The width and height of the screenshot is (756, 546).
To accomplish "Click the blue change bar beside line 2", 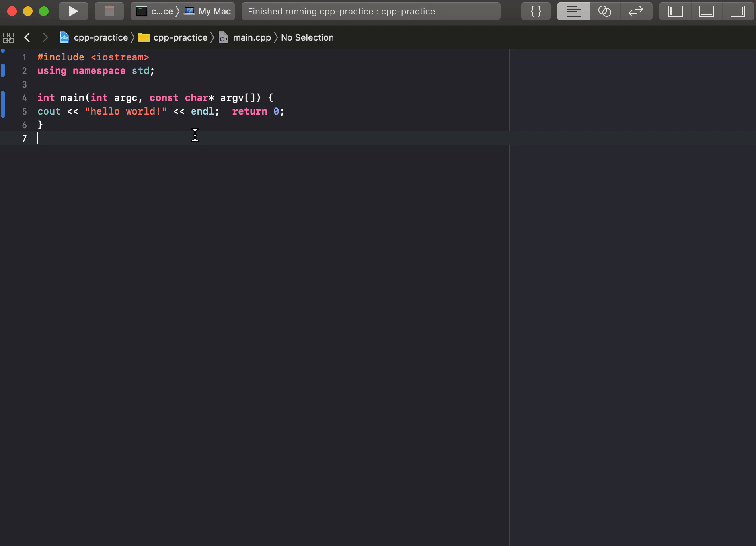I will (3, 71).
